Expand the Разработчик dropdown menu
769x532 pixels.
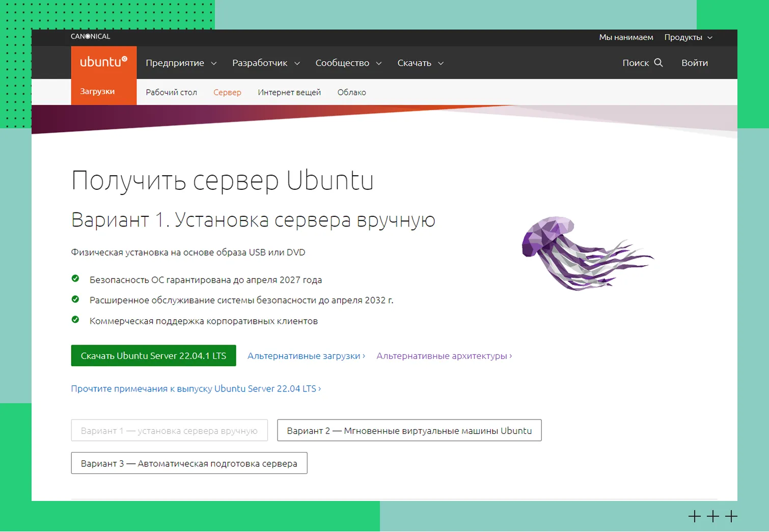tap(266, 63)
